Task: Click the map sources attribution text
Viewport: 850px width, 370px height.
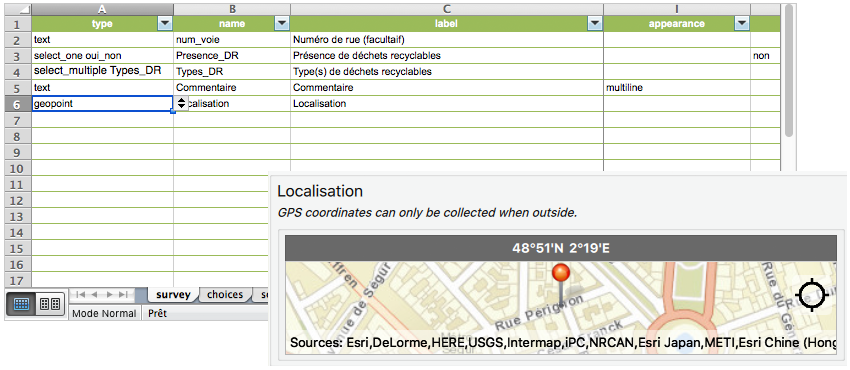Action: point(563,342)
